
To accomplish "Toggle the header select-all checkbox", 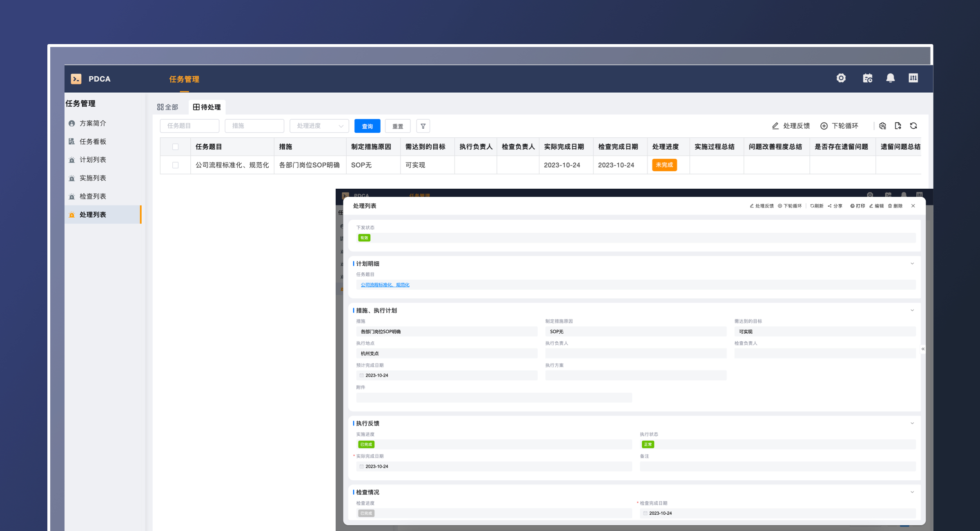I will [175, 147].
